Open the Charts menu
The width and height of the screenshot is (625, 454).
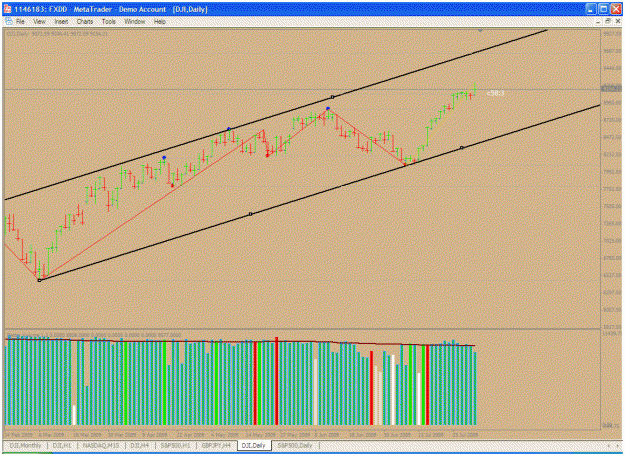click(x=85, y=22)
